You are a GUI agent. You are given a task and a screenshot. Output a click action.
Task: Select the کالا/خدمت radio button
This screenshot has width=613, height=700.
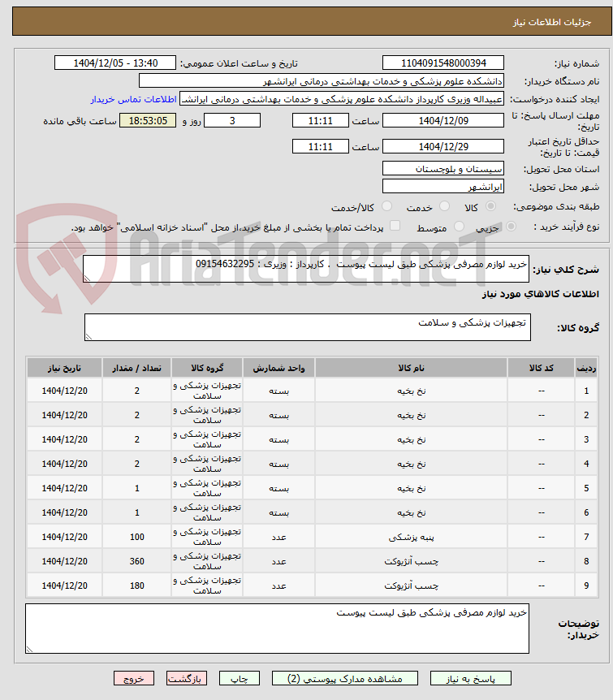(x=386, y=206)
